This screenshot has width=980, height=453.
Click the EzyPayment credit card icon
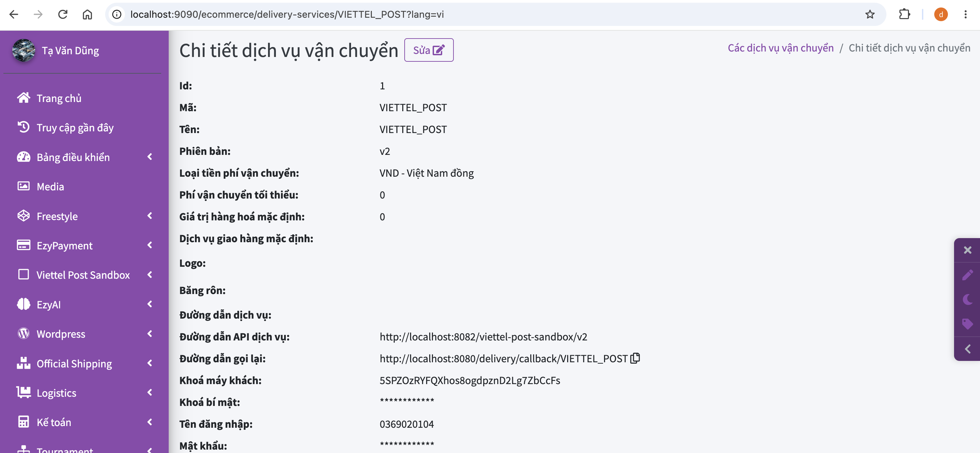24,245
